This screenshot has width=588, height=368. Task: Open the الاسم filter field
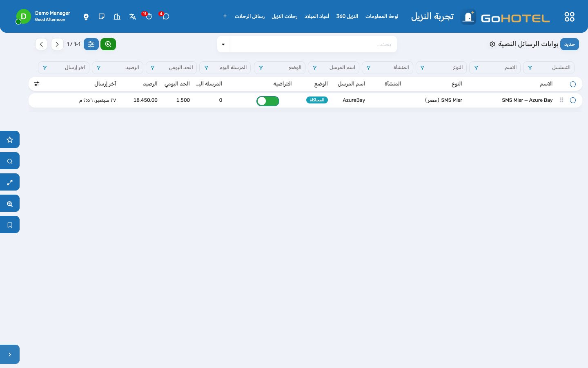tap(495, 67)
